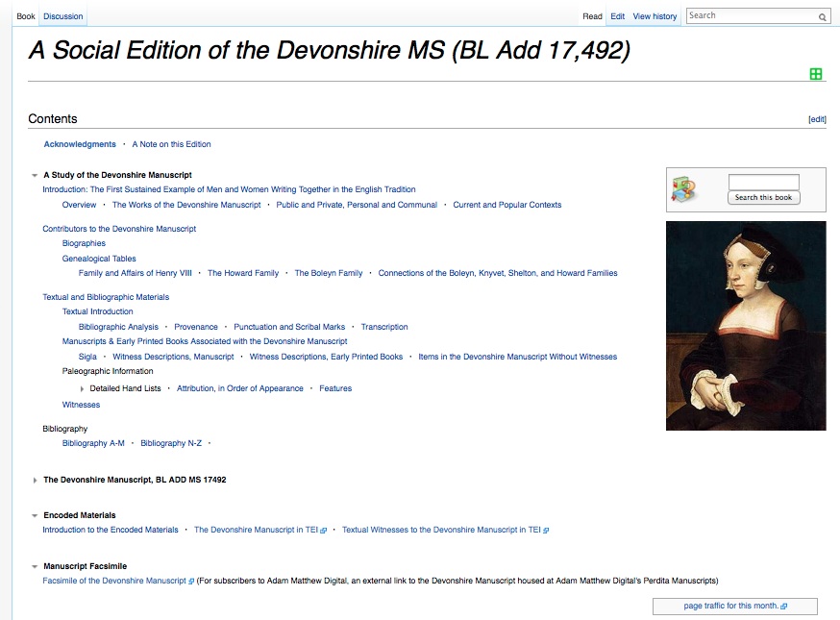Open Introduction to the Encoded Materials link

point(111,530)
